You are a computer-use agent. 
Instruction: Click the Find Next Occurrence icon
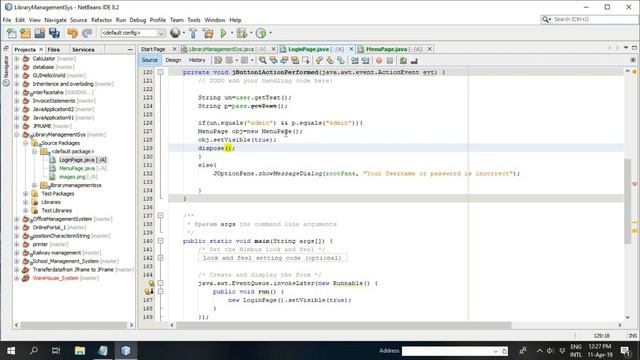coord(284,60)
